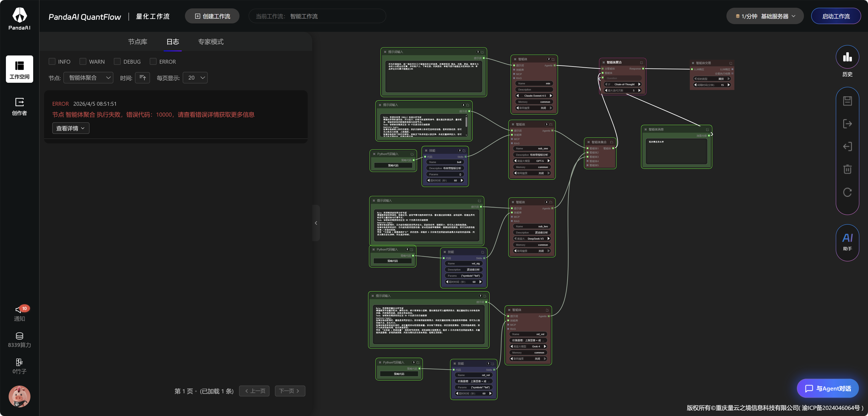Image resolution: width=868 pixels, height=416 pixels.
Task: Check the WARN log level checkbox
Action: [83, 61]
